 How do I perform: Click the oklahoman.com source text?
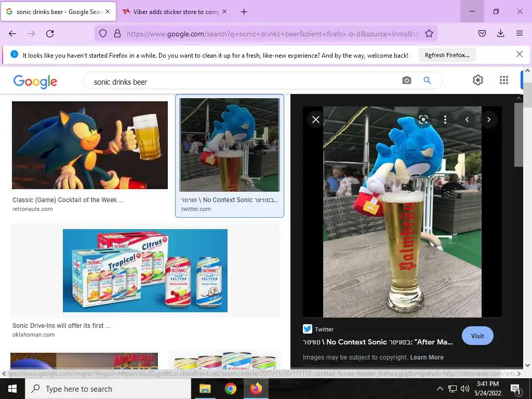click(x=34, y=335)
